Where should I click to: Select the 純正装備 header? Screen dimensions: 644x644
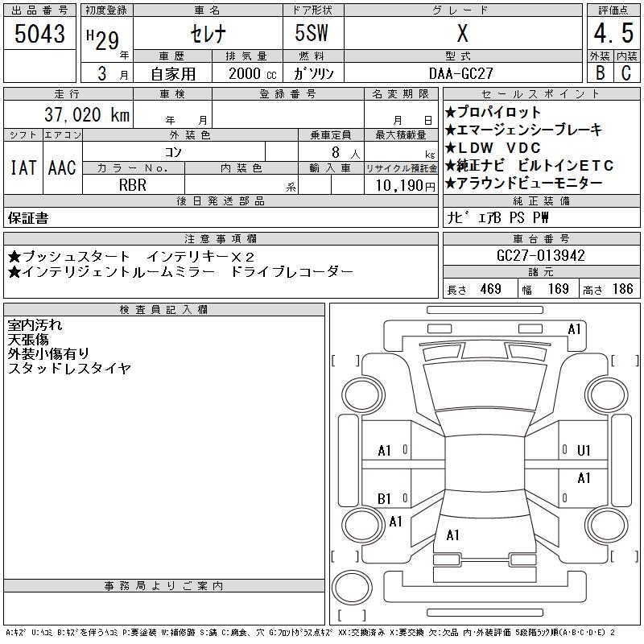click(x=541, y=200)
